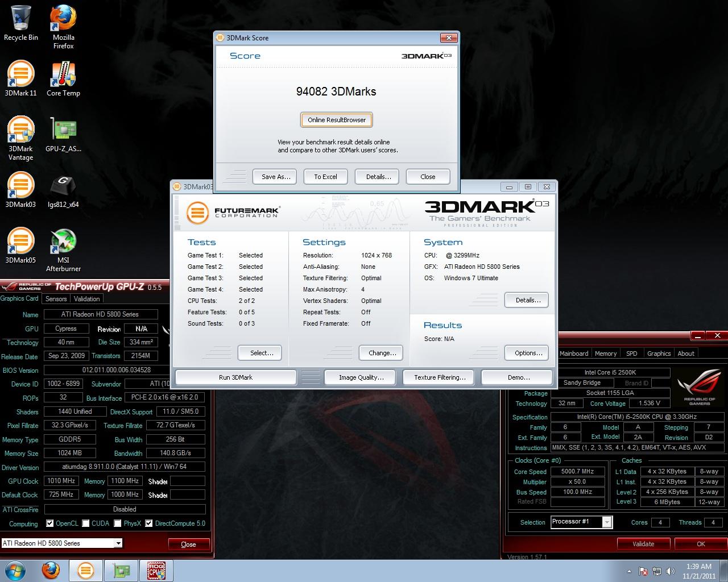This screenshot has height=582, width=728.
Task: Click the Futuremark logo in 3DMark03 window
Action: 233,213
